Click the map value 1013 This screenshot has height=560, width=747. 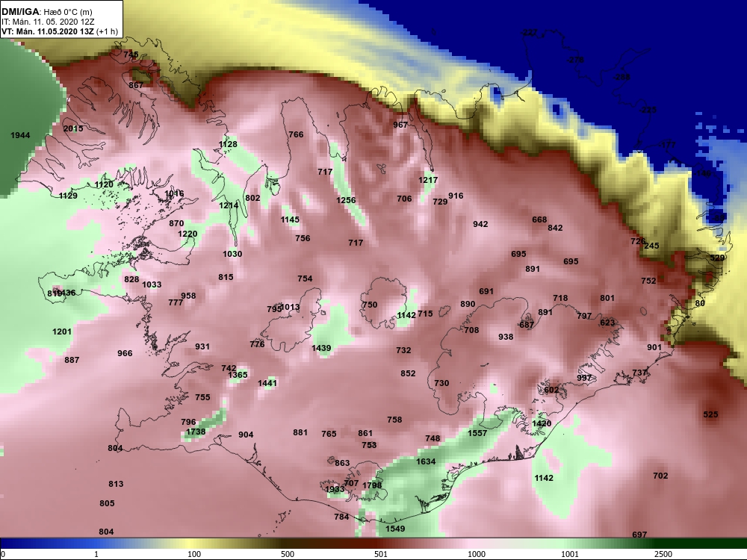[290, 307]
